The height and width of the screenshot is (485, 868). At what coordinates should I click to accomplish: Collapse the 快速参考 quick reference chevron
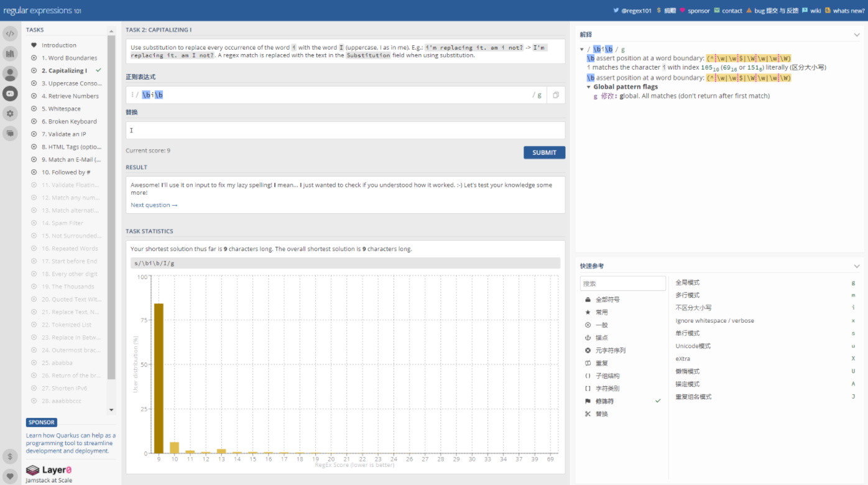click(857, 266)
